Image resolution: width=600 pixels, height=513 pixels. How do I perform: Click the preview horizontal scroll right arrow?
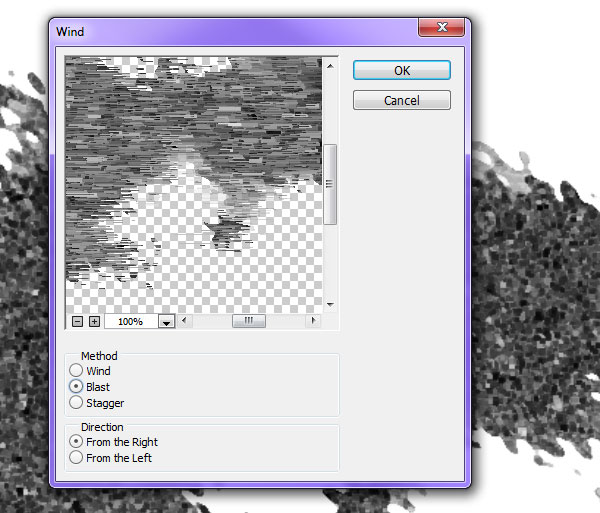[313, 320]
